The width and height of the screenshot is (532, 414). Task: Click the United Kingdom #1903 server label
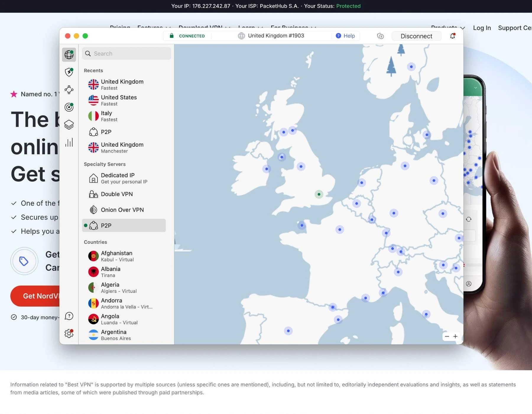click(x=276, y=36)
